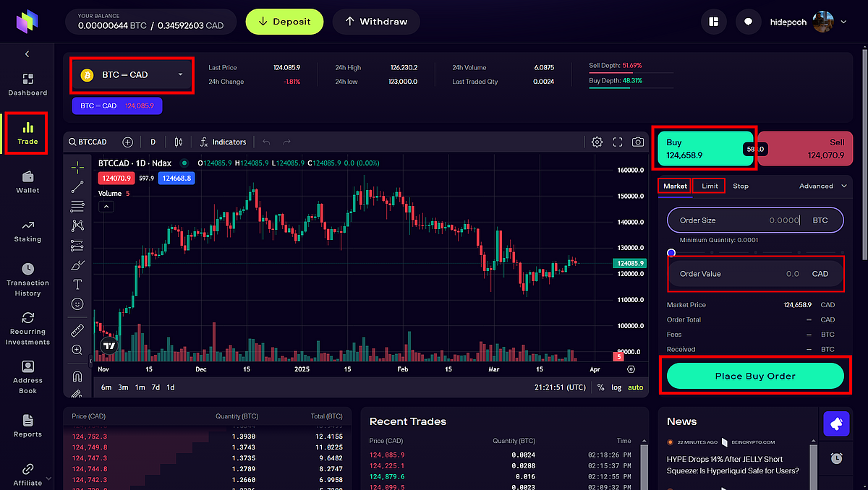This screenshot has width=868, height=490.
Task: Expand the Advanced order options
Action: [x=823, y=186]
